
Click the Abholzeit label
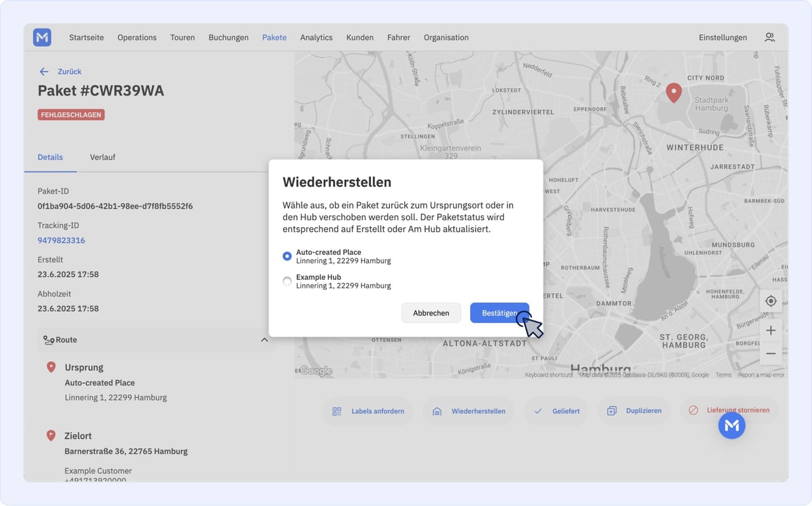coord(54,294)
